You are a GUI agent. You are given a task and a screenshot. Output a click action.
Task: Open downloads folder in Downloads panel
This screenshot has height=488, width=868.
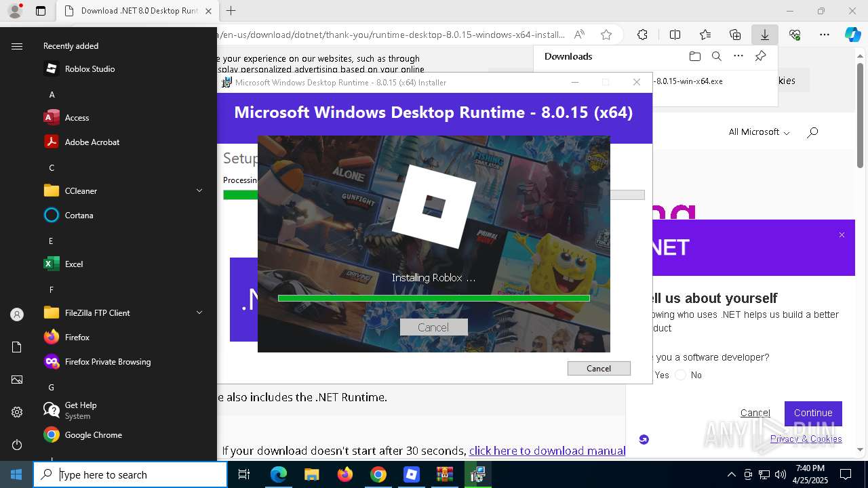click(x=694, y=56)
